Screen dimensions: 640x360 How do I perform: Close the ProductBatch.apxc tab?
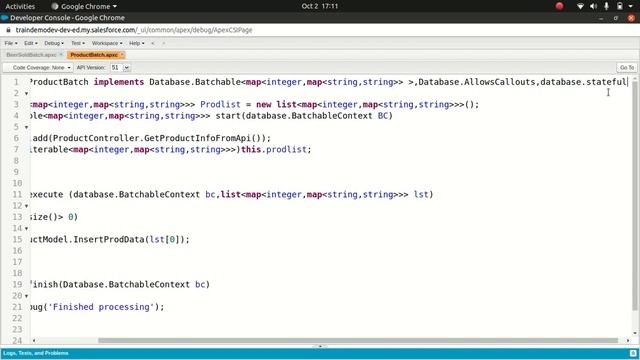(122, 55)
